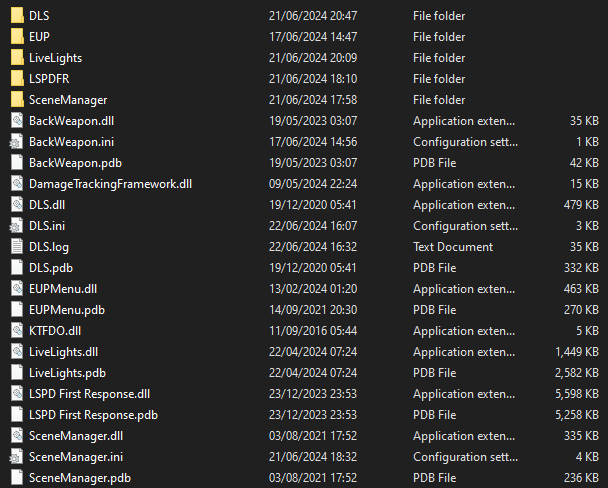Click the DLS folder icon
Image resolution: width=608 pixels, height=488 pixels.
pos(16,16)
